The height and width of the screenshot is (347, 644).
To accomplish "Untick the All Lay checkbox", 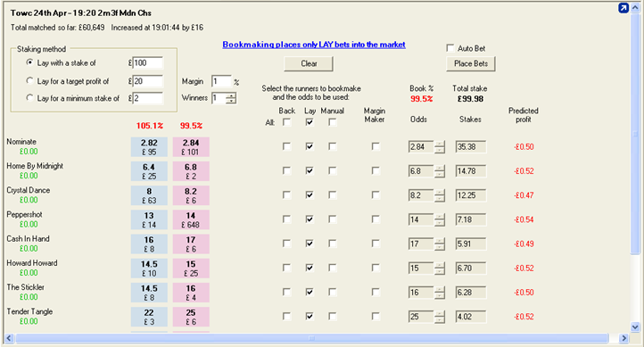I will pyautogui.click(x=310, y=122).
